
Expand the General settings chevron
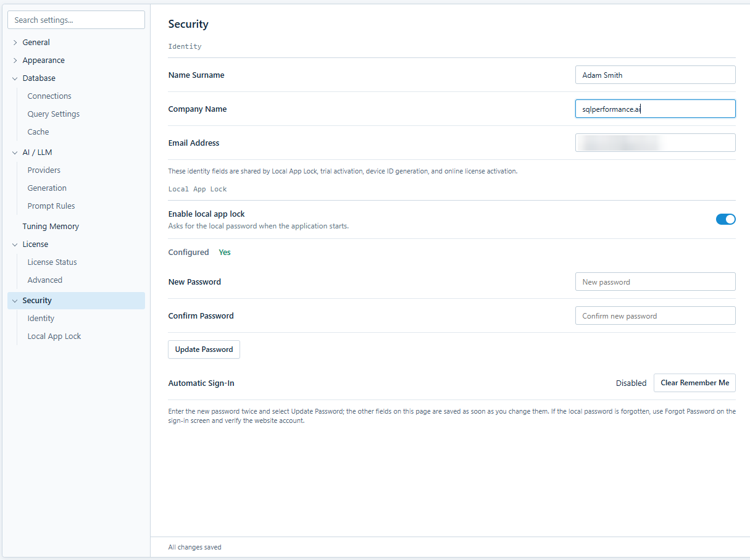pyautogui.click(x=15, y=43)
